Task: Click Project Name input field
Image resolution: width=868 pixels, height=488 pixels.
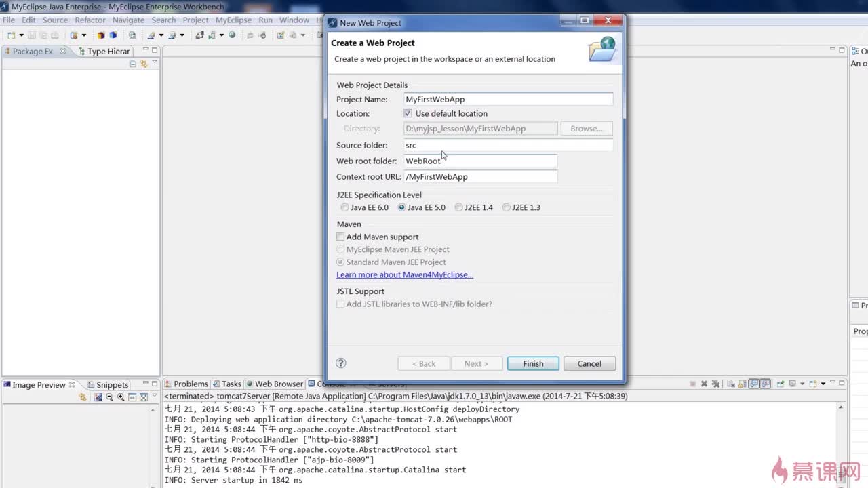Action: point(508,99)
